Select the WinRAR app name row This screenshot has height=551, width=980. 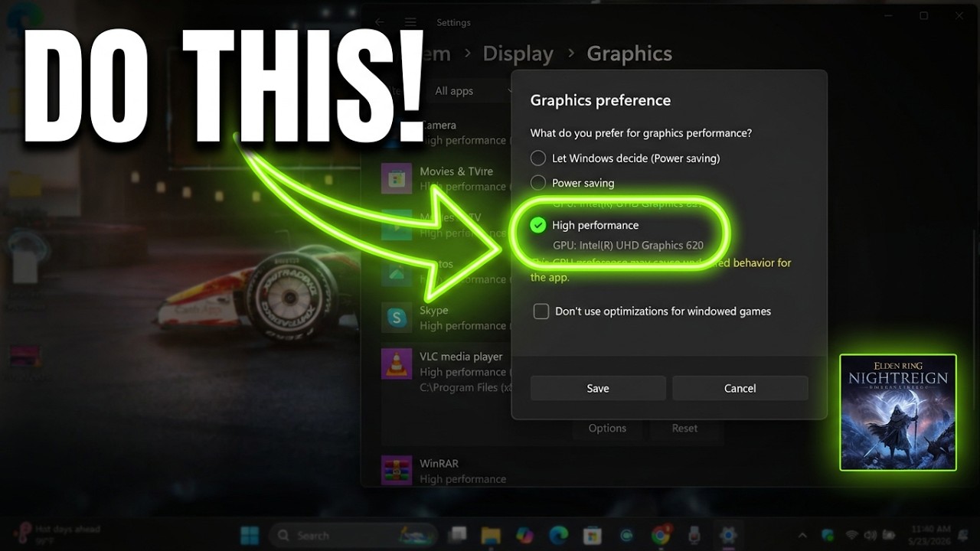tap(439, 464)
